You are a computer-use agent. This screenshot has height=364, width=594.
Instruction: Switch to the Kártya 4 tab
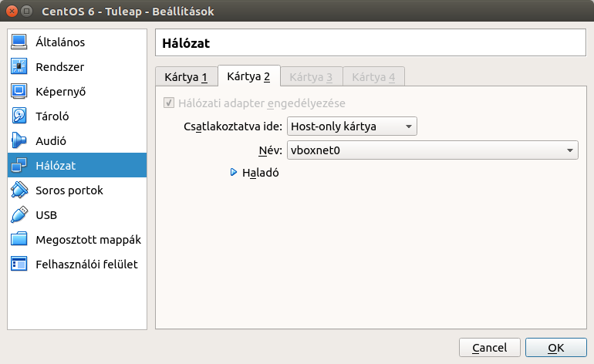[x=373, y=77]
